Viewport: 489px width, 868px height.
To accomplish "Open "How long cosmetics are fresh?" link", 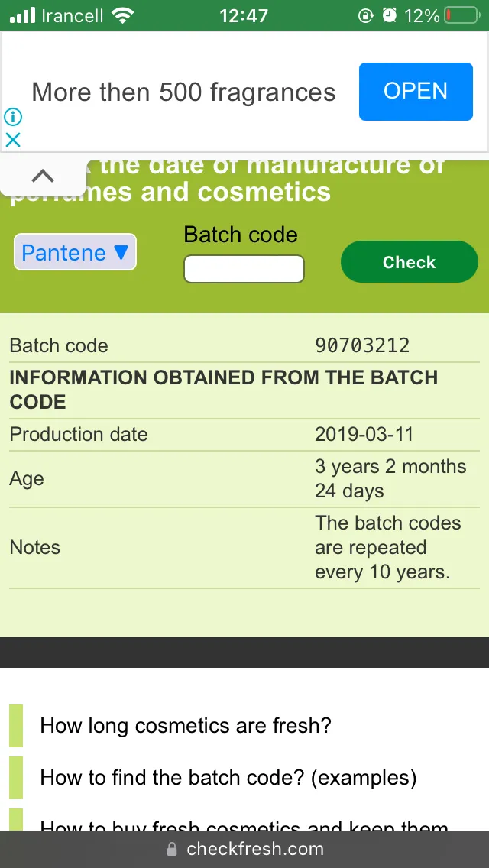I will [186, 725].
